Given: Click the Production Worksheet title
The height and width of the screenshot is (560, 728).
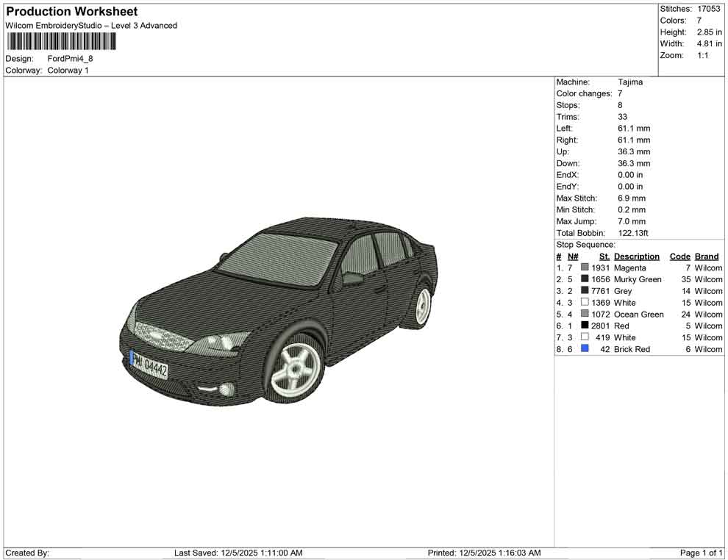Looking at the screenshot, I should click(x=72, y=12).
